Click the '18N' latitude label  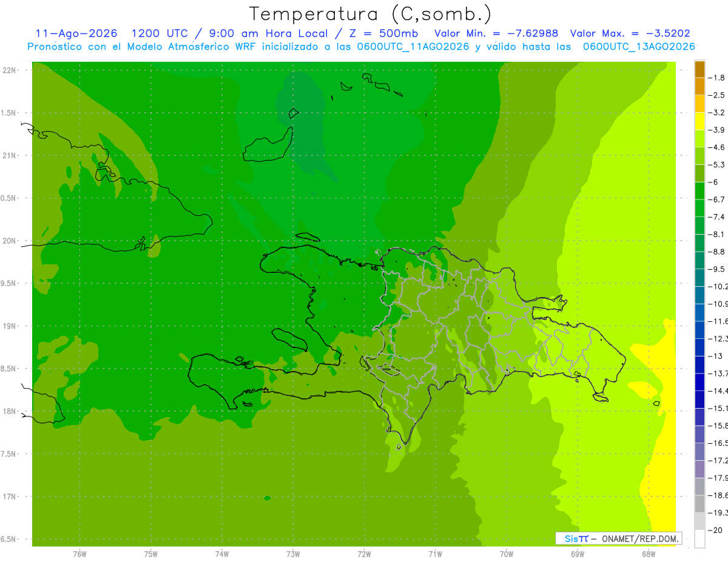8,411
